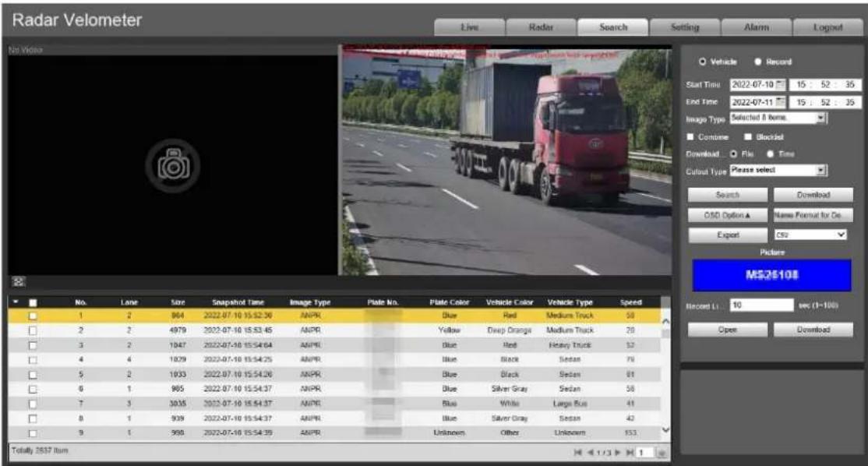Click the results table scrollbar thumb

pos(665,334)
